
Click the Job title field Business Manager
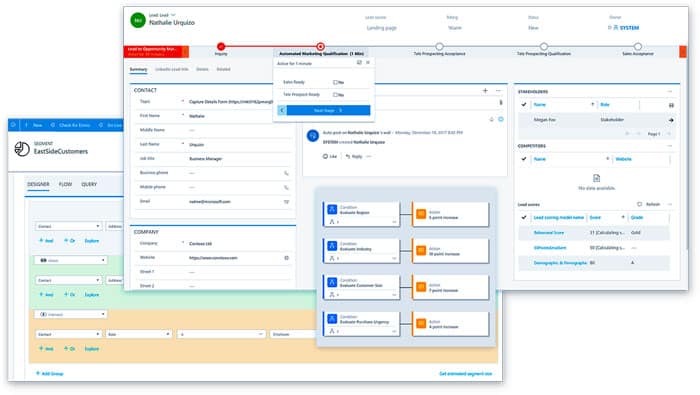click(205, 159)
